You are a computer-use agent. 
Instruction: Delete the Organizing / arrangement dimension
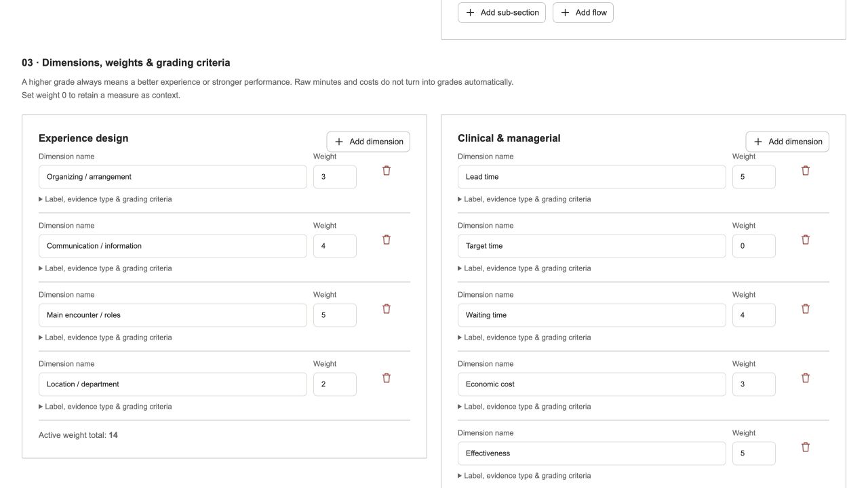point(387,171)
